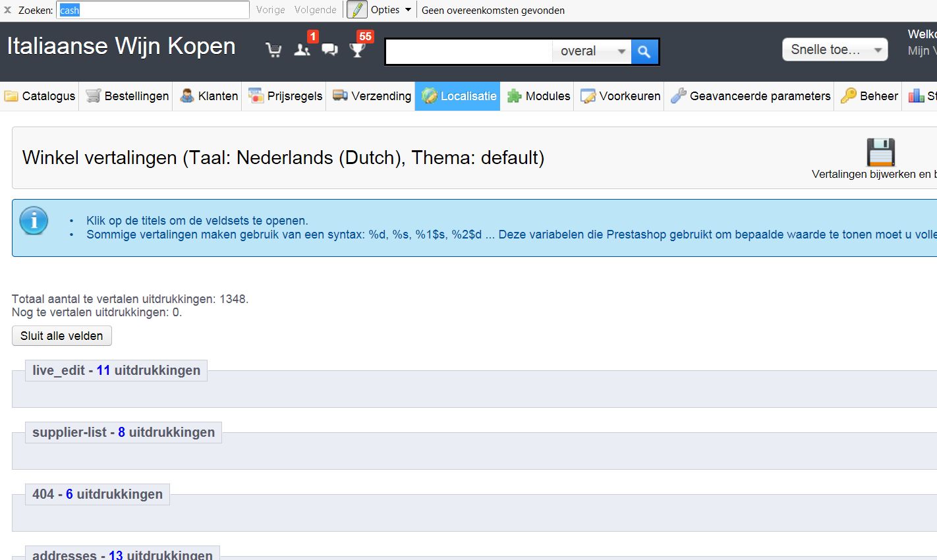The height and width of the screenshot is (560, 937).
Task: Click 'Totaal aantal te vertalen uitdrukkingen: 1348.' text
Action: pyautogui.click(x=130, y=299)
